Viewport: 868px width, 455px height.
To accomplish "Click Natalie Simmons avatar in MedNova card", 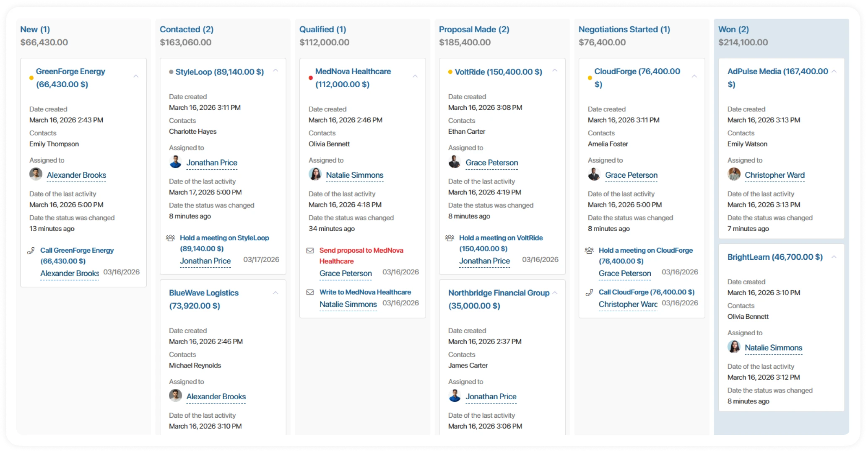I will [x=315, y=174].
